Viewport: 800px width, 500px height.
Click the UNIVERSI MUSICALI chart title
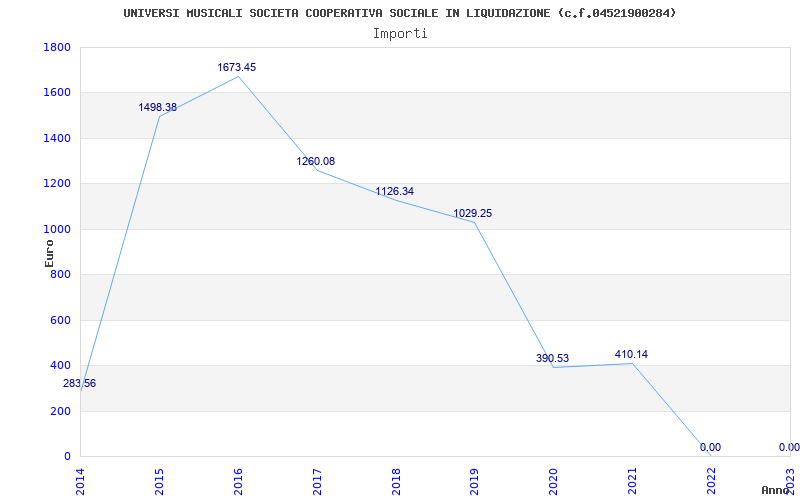pyautogui.click(x=400, y=13)
